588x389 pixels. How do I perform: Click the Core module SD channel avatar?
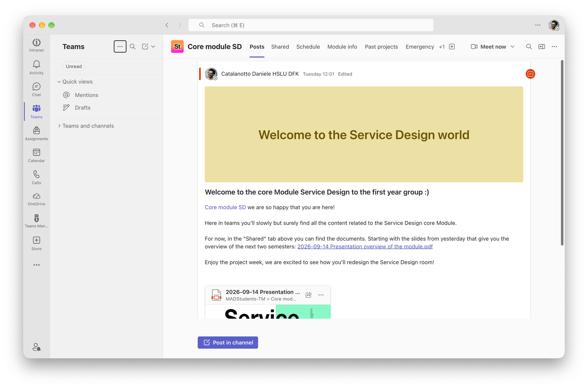coord(177,46)
